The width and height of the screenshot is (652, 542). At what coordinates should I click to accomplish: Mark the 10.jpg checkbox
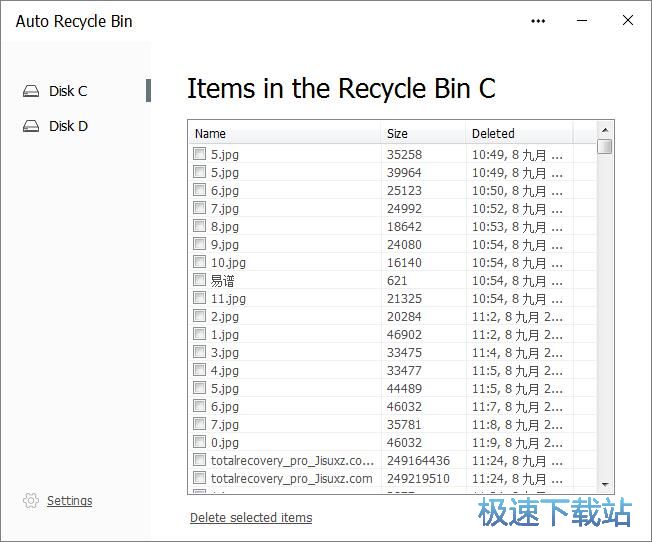tap(200, 262)
